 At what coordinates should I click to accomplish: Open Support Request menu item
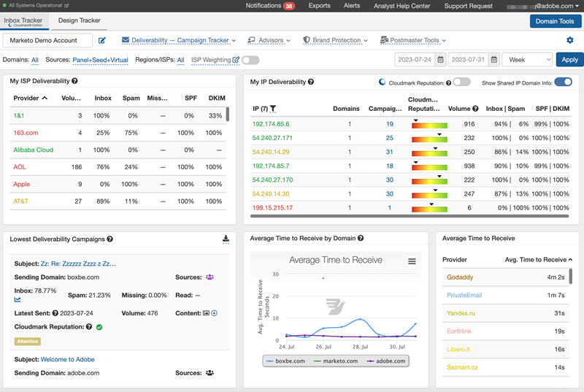tap(468, 6)
